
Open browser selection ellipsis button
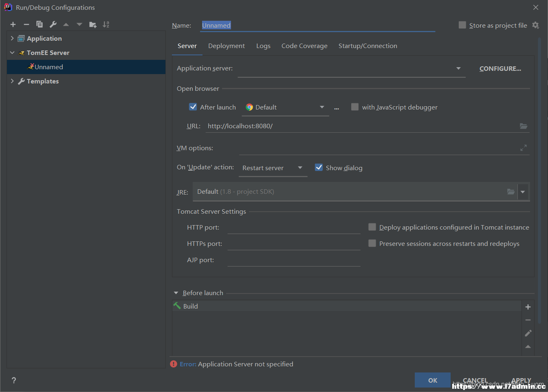(x=337, y=108)
